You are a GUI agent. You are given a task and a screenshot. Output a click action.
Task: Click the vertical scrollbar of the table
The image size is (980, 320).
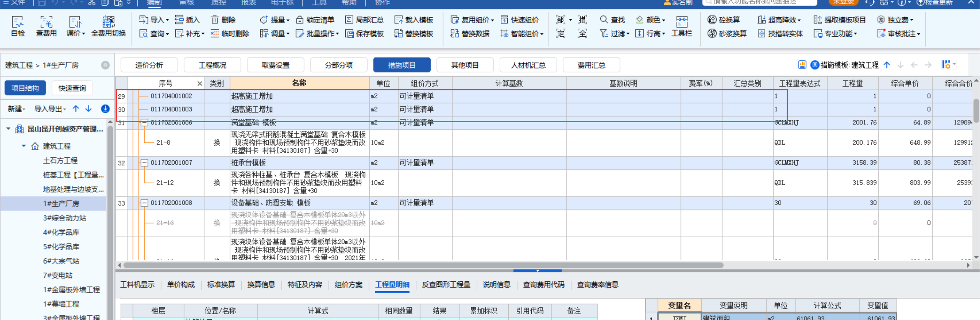click(976, 110)
